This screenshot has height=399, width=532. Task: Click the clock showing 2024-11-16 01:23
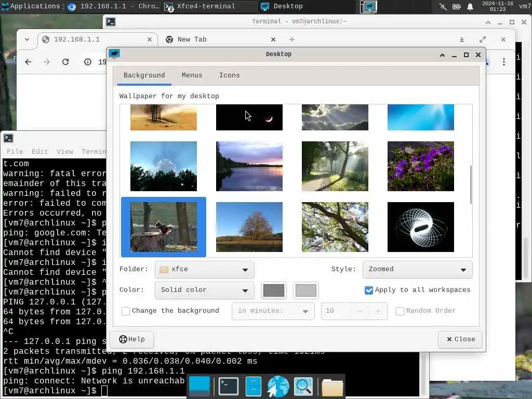[x=497, y=6]
